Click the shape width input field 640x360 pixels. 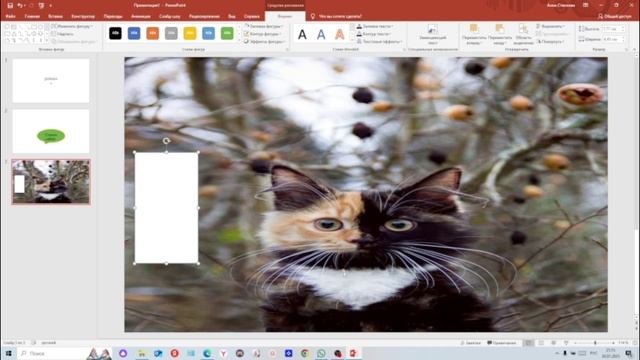coord(613,39)
